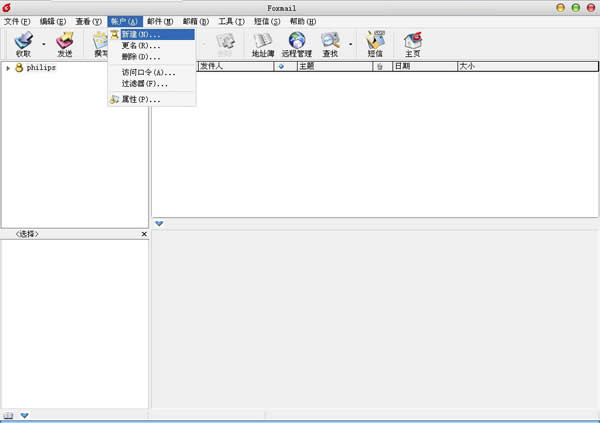Open dropdown arrow next to 查找 button
The height and width of the screenshot is (423, 600).
click(x=350, y=44)
